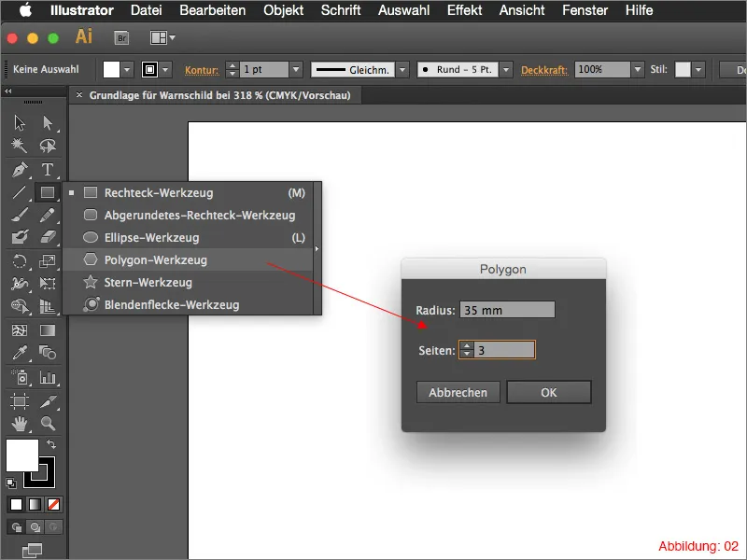This screenshot has width=747, height=560.
Task: Reset to default fill and stroke
Action: pos(11,483)
